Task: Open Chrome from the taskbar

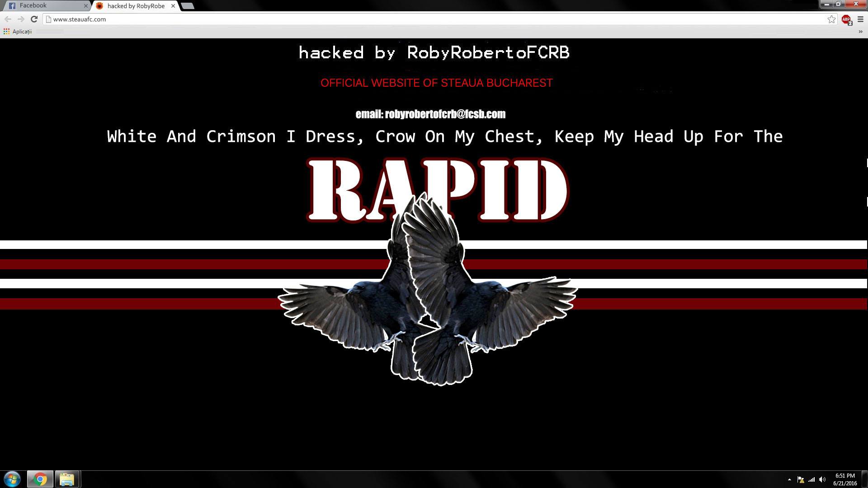Action: pos(40,479)
